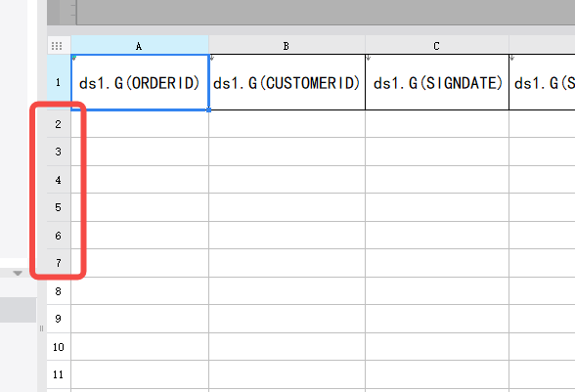Click cell containing ds1.G(CUSTOMERID)
The image size is (575, 392).
click(287, 82)
